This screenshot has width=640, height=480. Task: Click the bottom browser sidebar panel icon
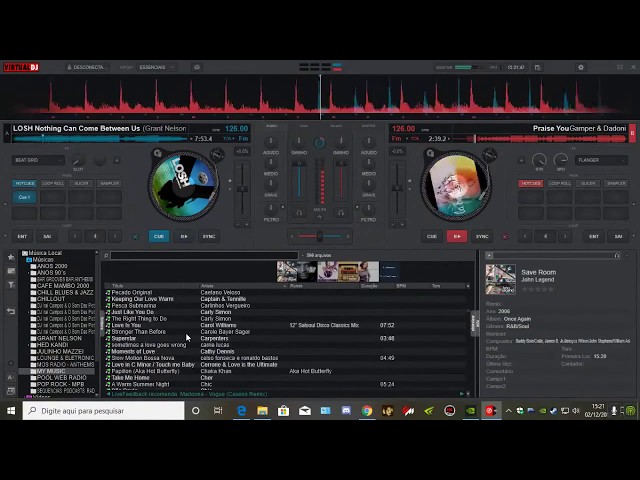pyautogui.click(x=11, y=391)
